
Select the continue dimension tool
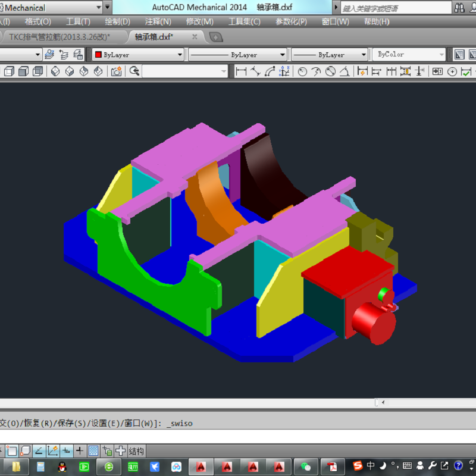(x=391, y=71)
